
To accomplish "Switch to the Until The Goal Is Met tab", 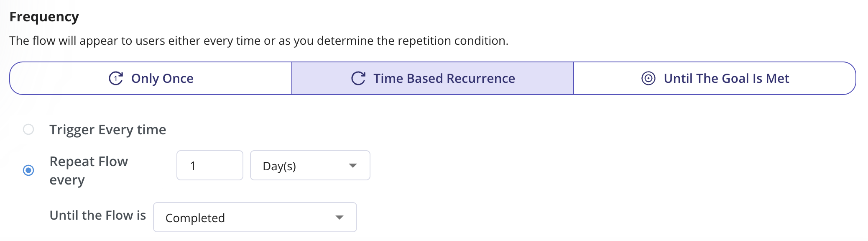I will click(715, 78).
